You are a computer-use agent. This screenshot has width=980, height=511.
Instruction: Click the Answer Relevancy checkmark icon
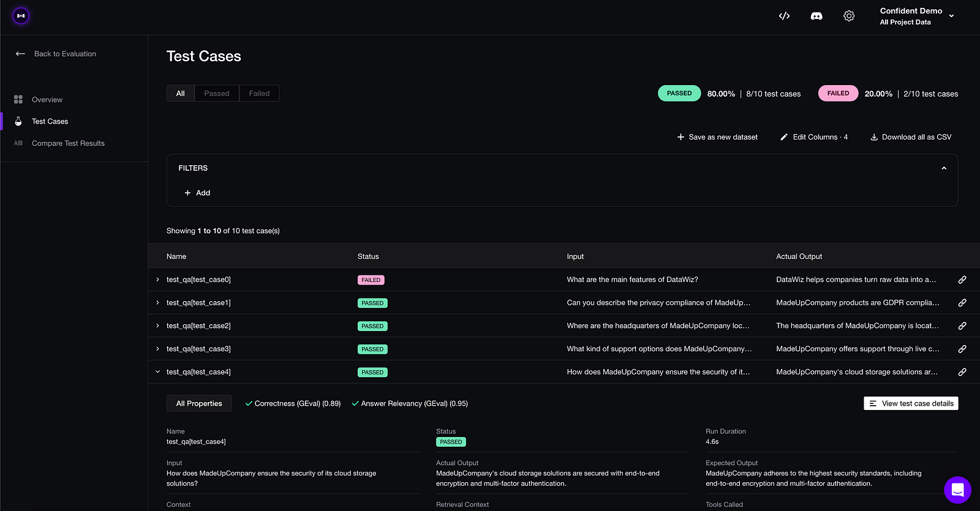355,404
